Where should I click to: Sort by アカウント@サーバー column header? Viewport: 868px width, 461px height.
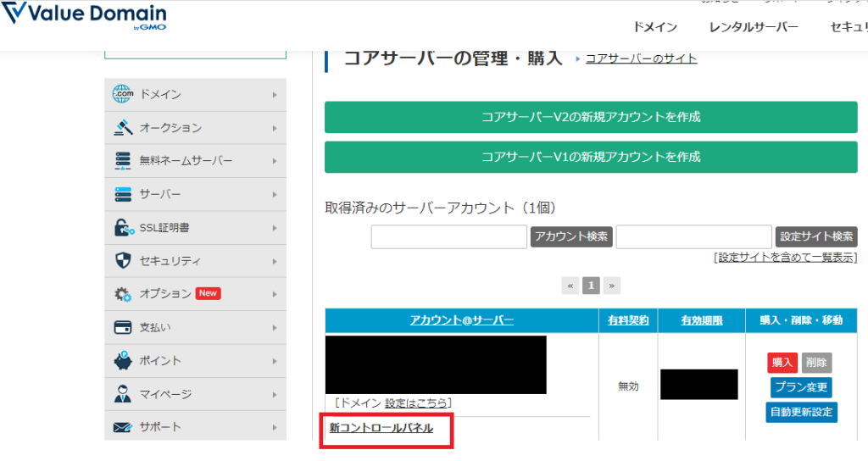pyautogui.click(x=462, y=319)
